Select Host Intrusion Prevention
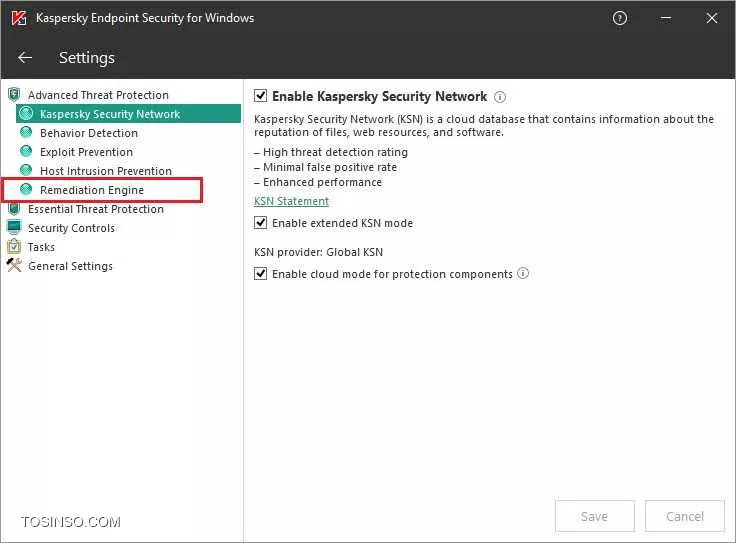The width and height of the screenshot is (736, 543). [x=106, y=171]
